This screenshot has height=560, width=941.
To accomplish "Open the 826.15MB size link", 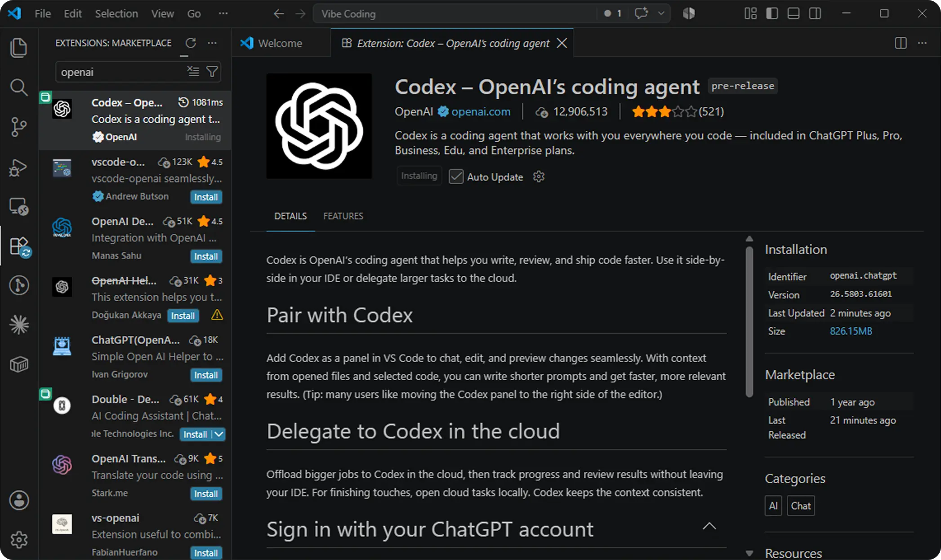I will point(851,331).
